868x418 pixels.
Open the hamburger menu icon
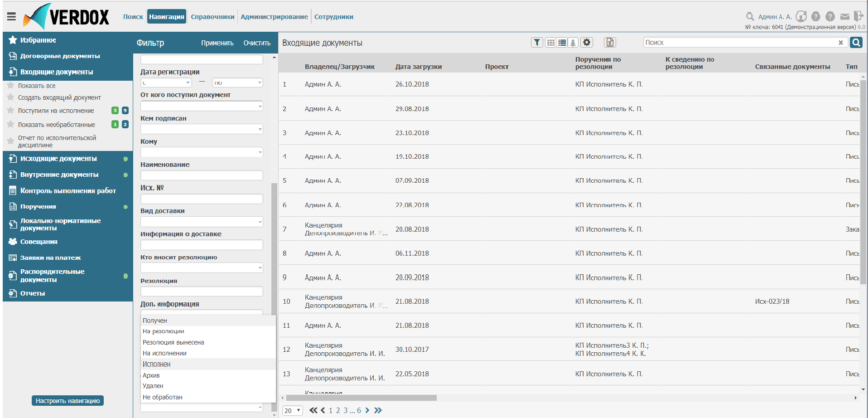[11, 17]
